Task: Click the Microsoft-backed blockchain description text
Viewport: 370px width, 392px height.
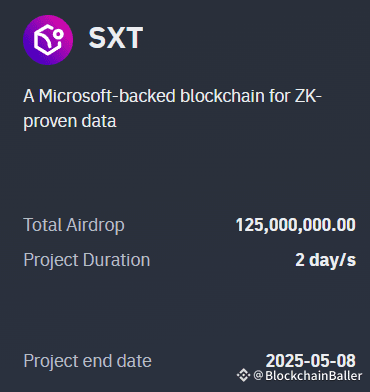Action: (172, 109)
